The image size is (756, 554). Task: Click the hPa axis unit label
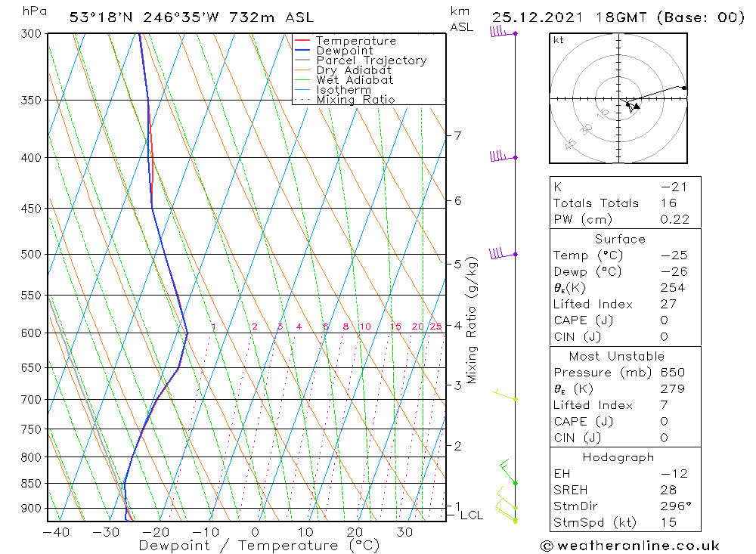pos(34,11)
